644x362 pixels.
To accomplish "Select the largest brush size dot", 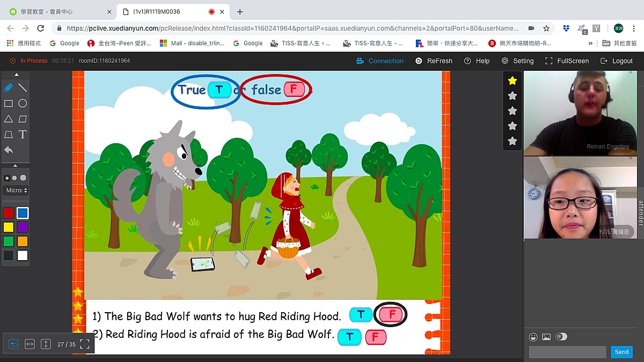I will (x=23, y=178).
